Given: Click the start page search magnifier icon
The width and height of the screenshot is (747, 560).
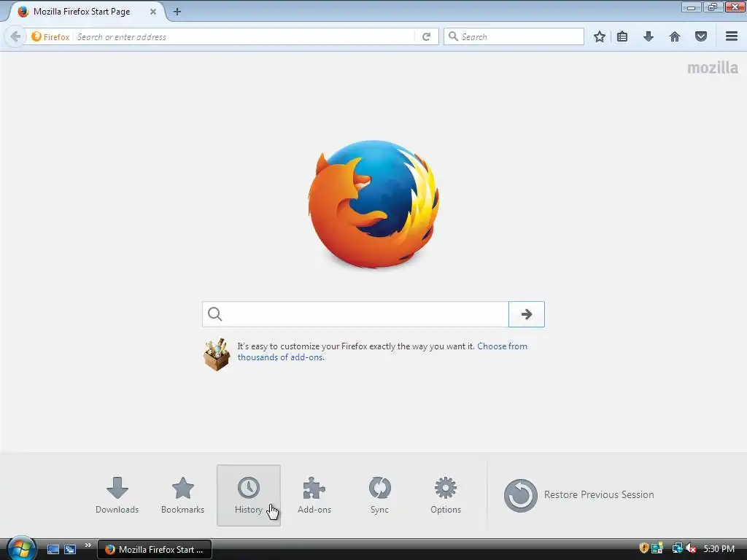Looking at the screenshot, I should click(215, 314).
